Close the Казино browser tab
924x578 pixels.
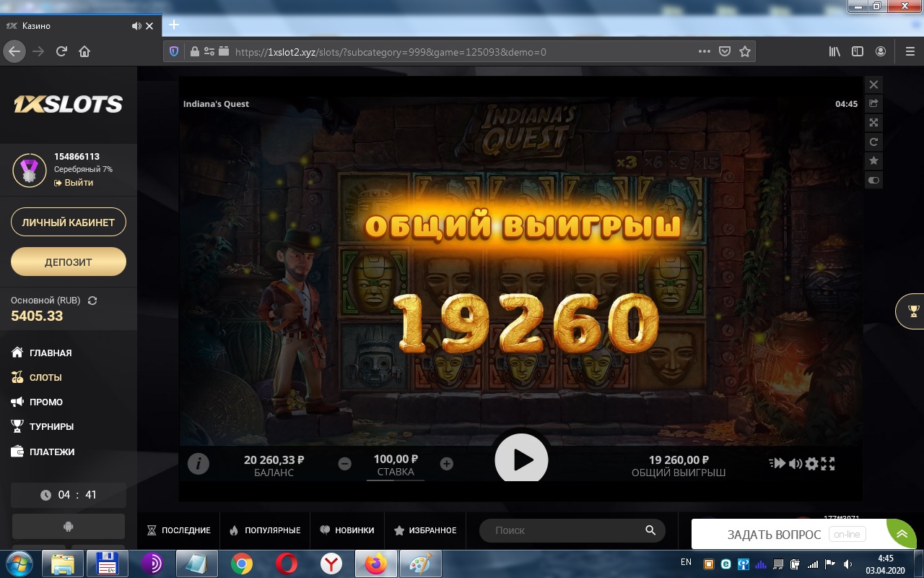[149, 26]
